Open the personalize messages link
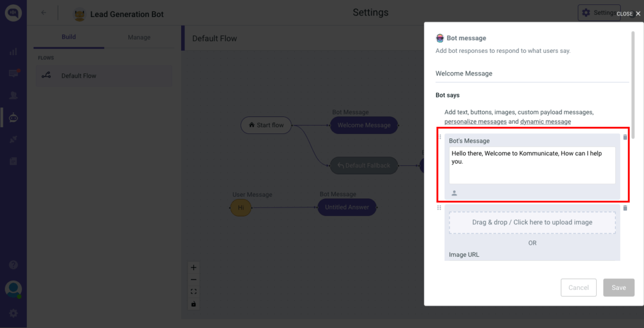644x328 pixels. tap(475, 121)
